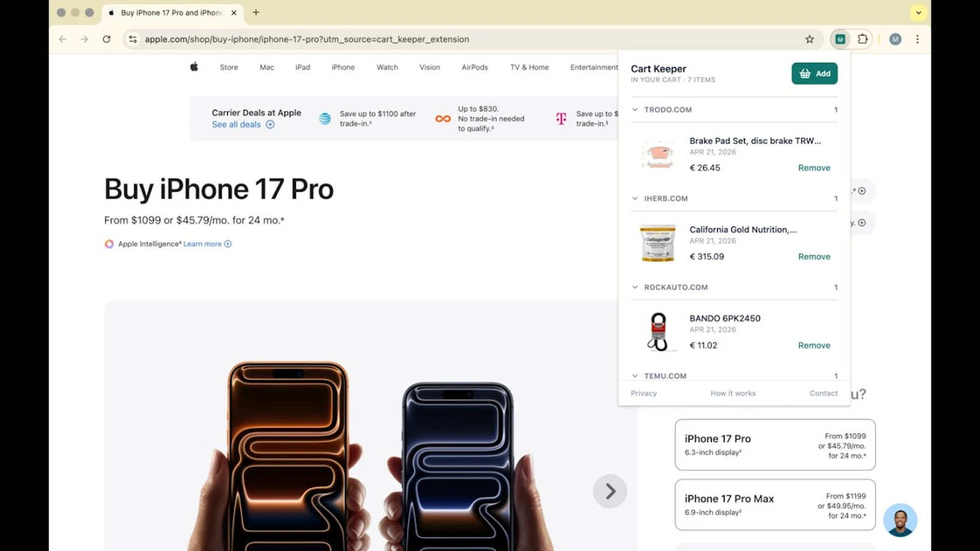The height and width of the screenshot is (551, 980).
Task: Select the Buy iPhone 17 Pro browser tab
Action: [165, 12]
